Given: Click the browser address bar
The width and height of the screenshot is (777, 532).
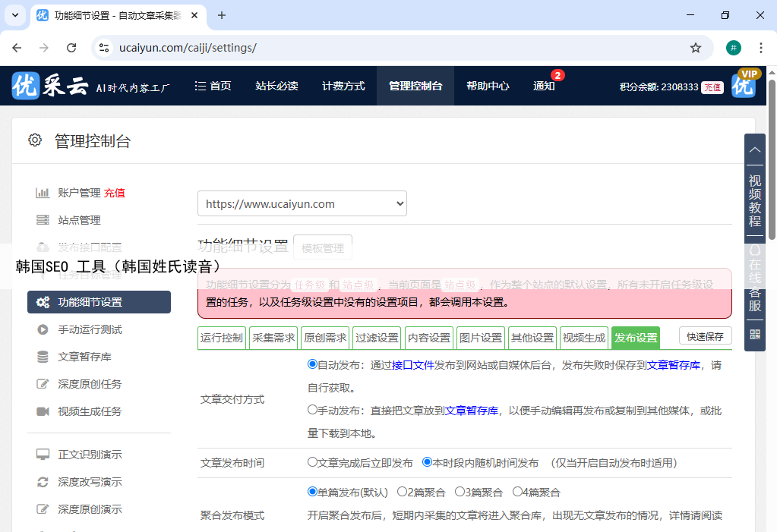Looking at the screenshot, I should pyautogui.click(x=395, y=48).
